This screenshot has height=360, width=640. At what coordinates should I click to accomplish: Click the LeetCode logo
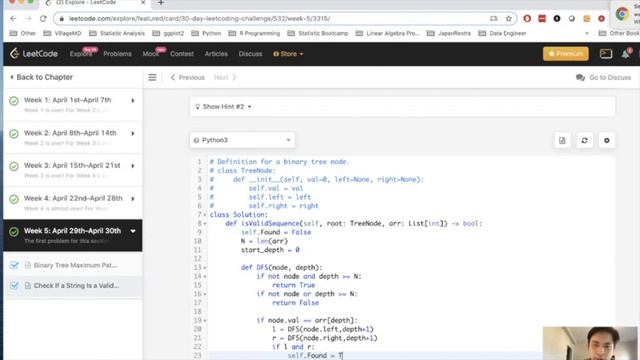click(x=34, y=54)
